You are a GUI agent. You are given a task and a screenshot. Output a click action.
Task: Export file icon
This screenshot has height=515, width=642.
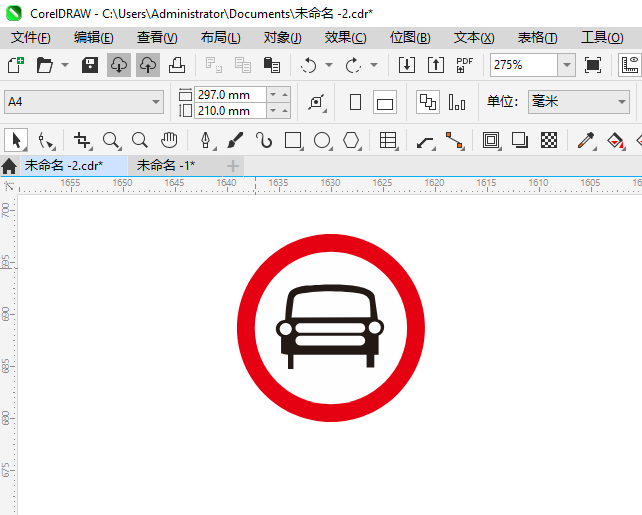point(436,65)
